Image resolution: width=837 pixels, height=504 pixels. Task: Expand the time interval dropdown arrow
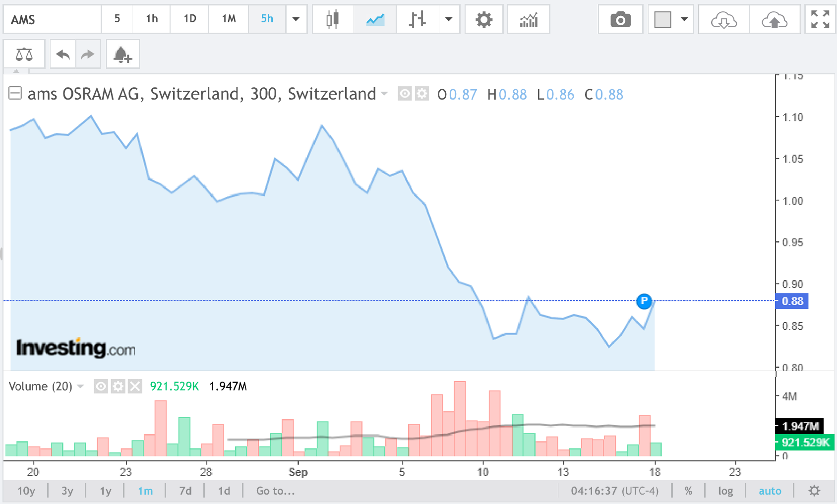click(296, 19)
